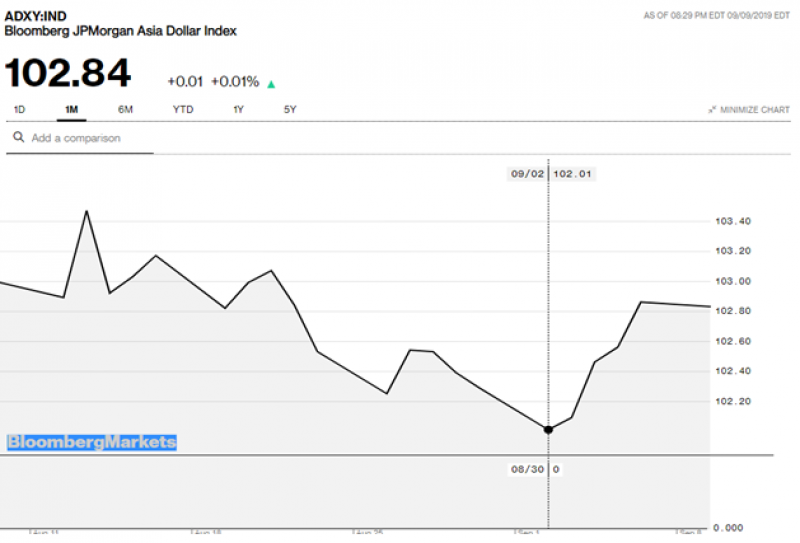The image size is (800, 543).
Task: Click the search magnifier icon
Action: pyautogui.click(x=18, y=137)
